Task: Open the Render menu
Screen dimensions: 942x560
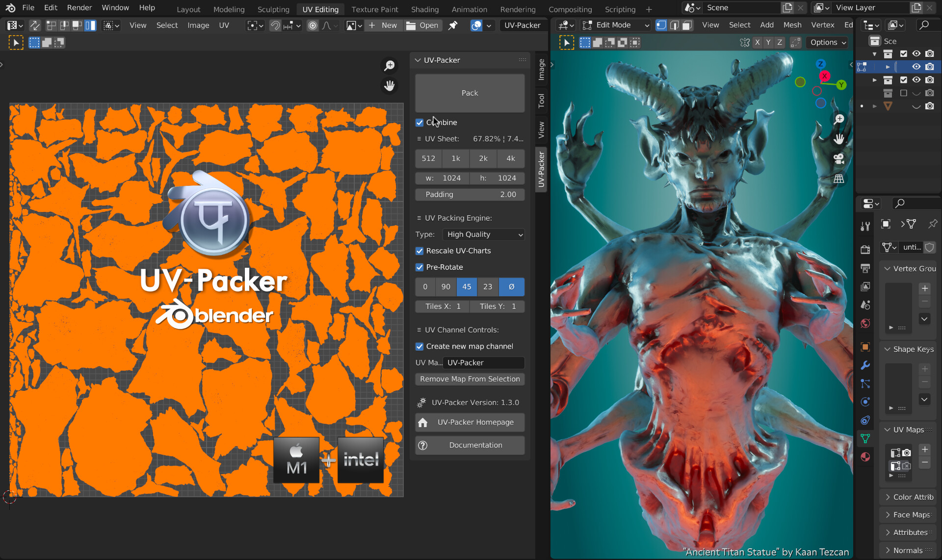Action: pyautogui.click(x=79, y=7)
